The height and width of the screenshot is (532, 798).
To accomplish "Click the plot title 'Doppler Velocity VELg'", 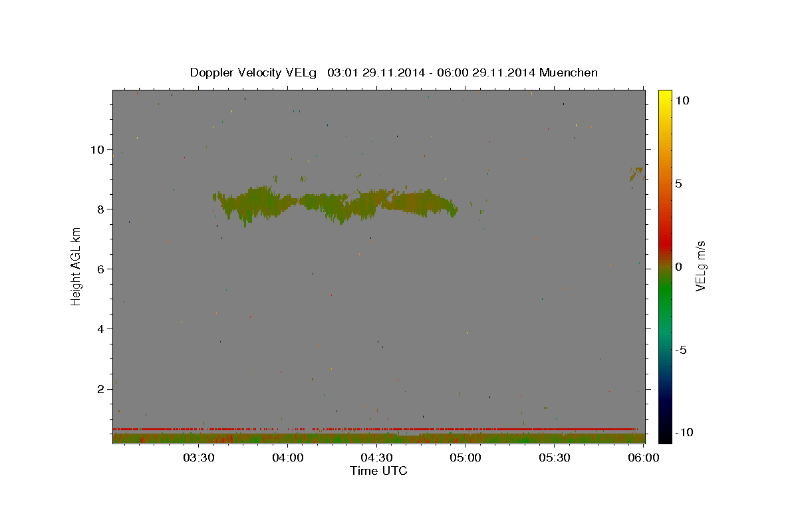I will (253, 72).
